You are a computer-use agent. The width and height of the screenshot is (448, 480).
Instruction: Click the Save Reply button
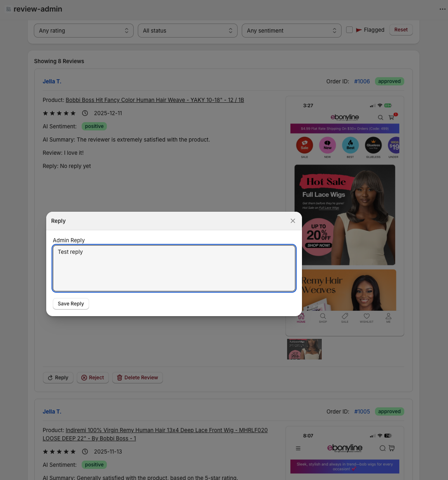click(71, 304)
